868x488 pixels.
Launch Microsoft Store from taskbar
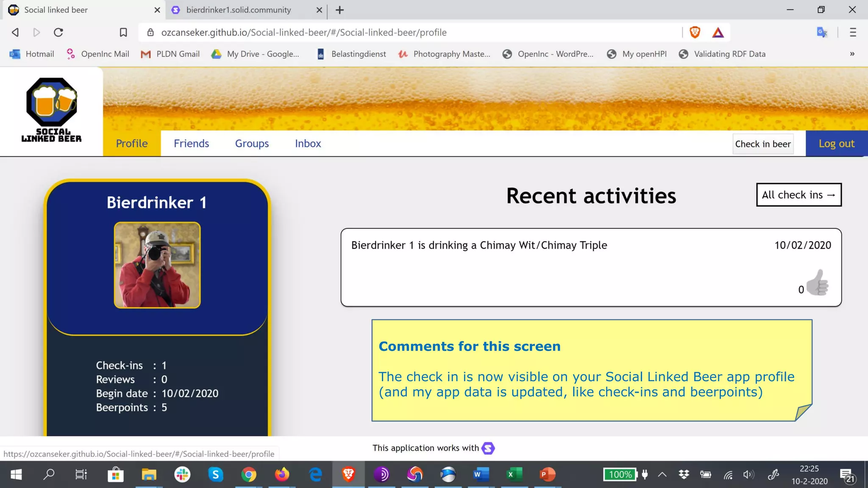coord(115,474)
